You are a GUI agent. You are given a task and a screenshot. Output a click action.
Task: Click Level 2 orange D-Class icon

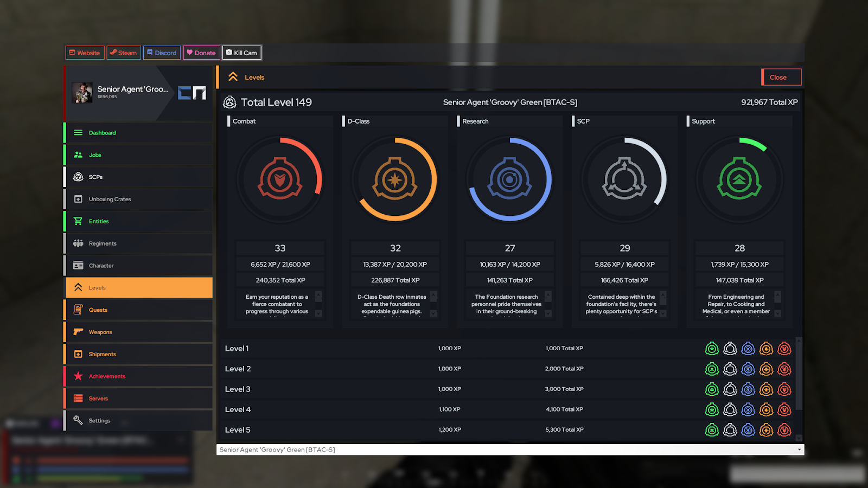pos(766,369)
